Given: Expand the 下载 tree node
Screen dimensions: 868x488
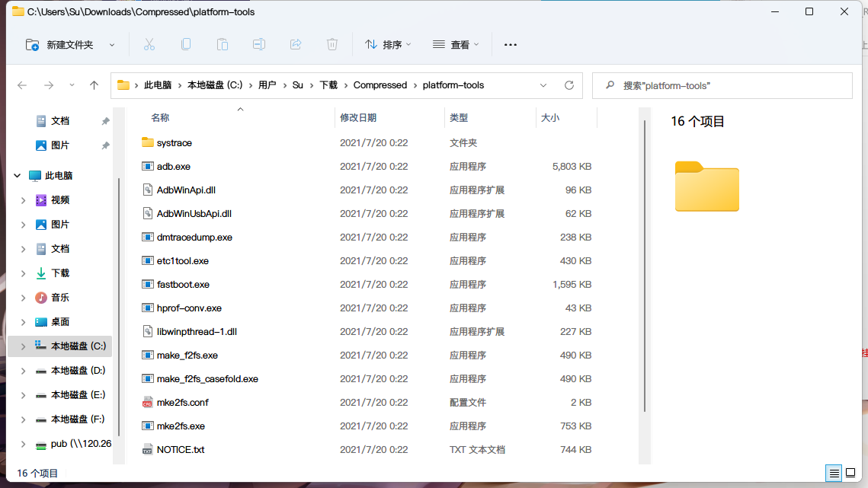Looking at the screenshot, I should [x=24, y=273].
